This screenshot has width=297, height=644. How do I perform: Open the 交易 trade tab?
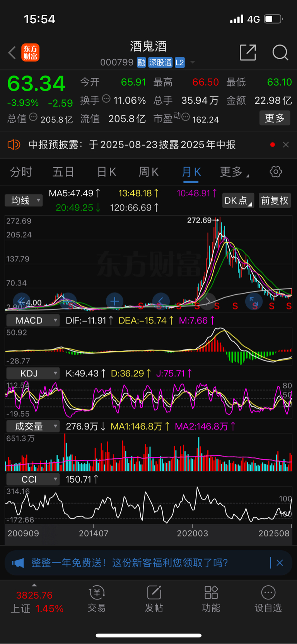(x=97, y=599)
